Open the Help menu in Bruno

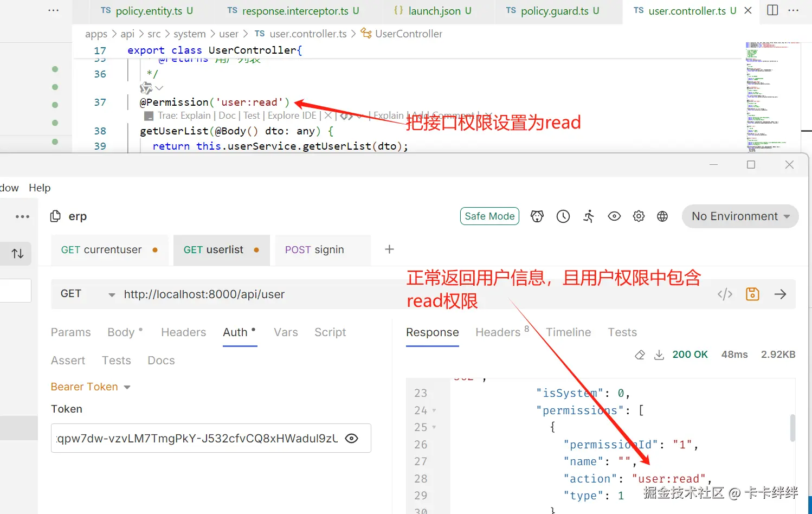[40, 188]
